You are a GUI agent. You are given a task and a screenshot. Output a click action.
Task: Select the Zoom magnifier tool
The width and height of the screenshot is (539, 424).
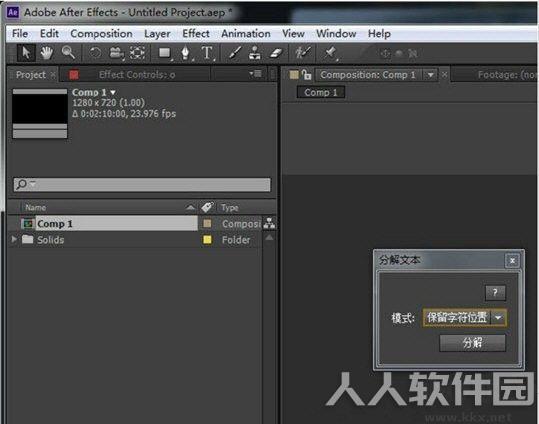pyautogui.click(x=68, y=53)
